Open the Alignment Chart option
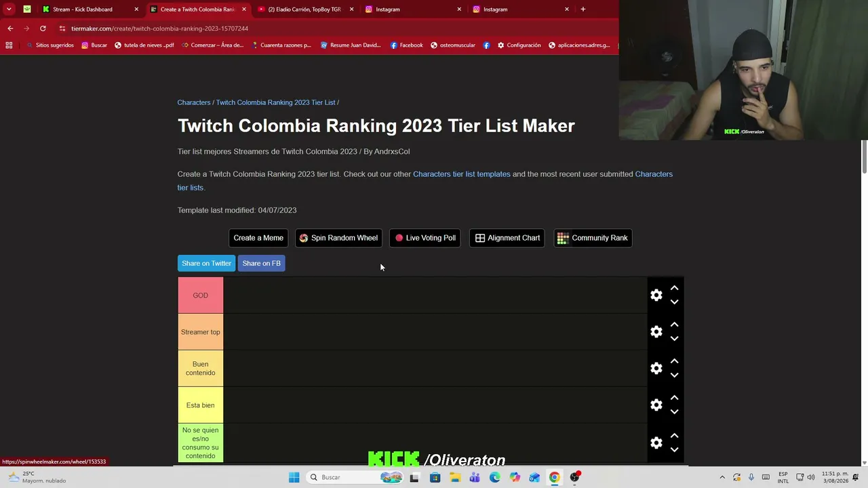 507,238
